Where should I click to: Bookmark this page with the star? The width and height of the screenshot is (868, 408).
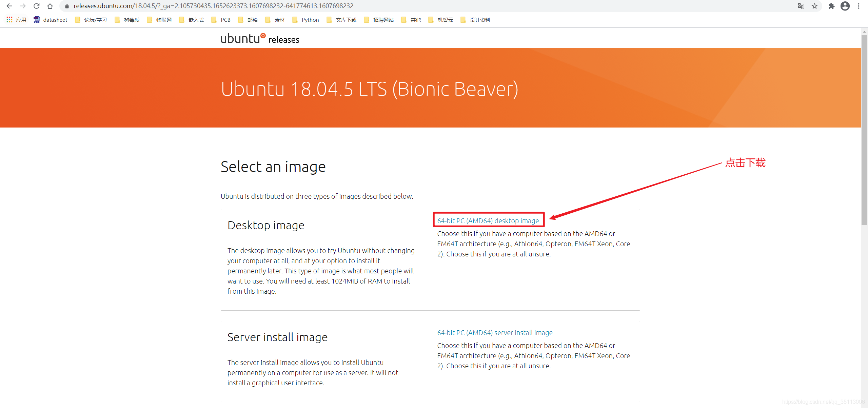click(814, 6)
